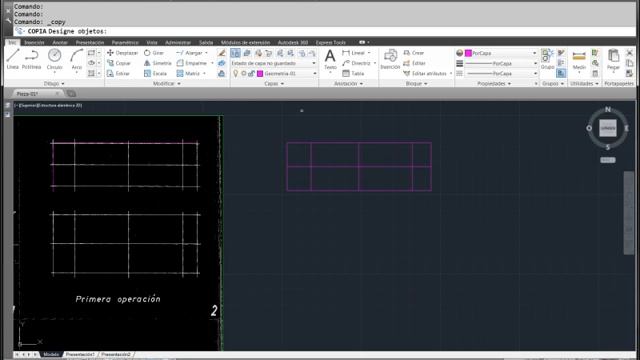
Task: Select the Línea drawing tool
Action: pyautogui.click(x=13, y=59)
